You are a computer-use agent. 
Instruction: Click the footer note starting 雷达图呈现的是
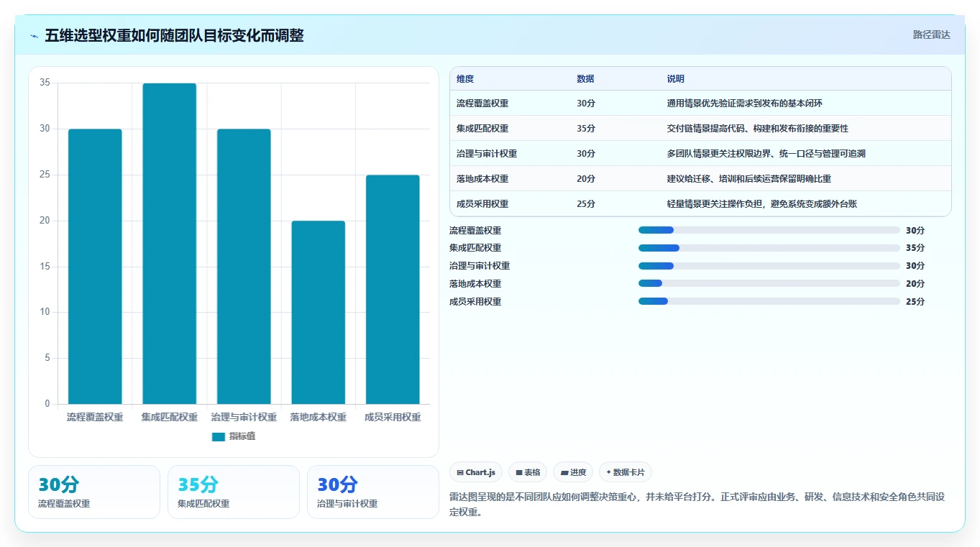click(x=697, y=505)
